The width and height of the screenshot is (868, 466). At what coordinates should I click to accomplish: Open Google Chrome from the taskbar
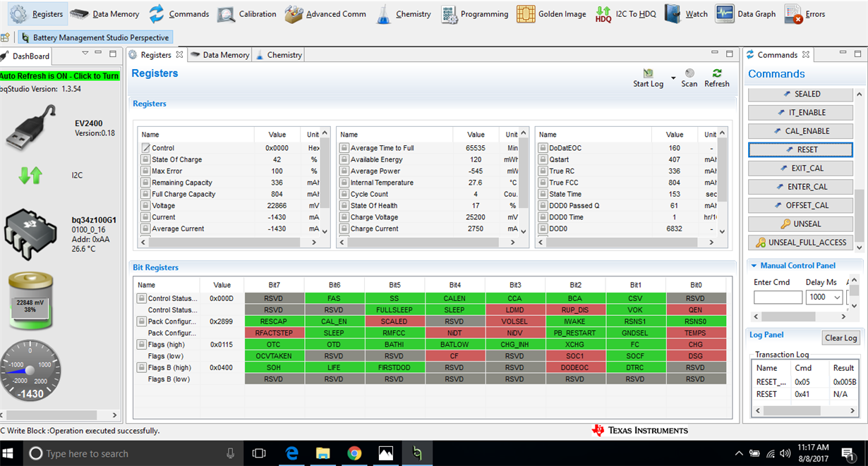tap(354, 453)
